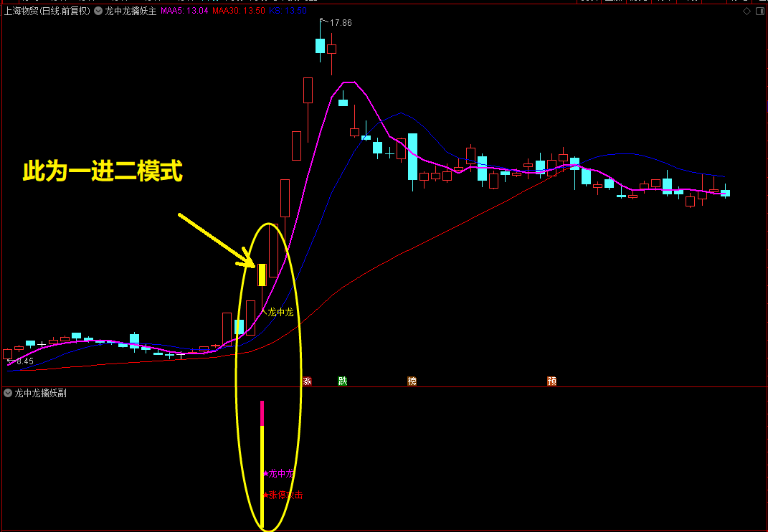Toggle the side panel icon at top right
This screenshot has width=768, height=532.
click(x=760, y=11)
